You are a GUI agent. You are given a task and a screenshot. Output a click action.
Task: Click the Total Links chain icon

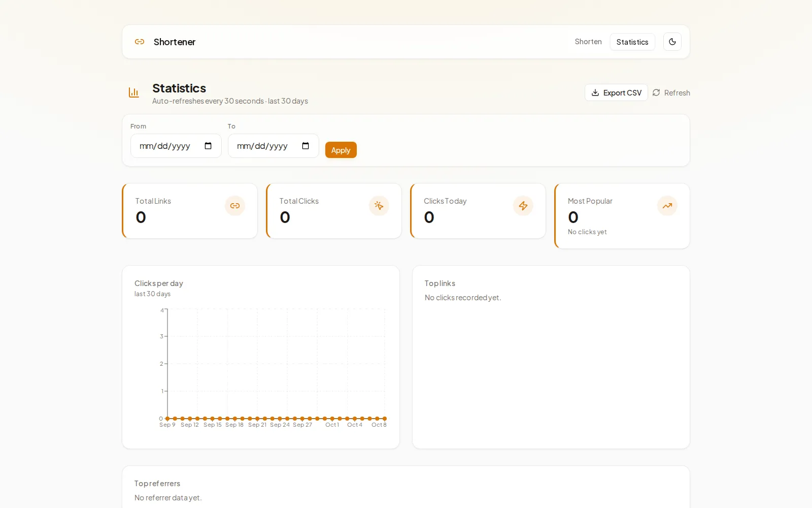pyautogui.click(x=235, y=206)
